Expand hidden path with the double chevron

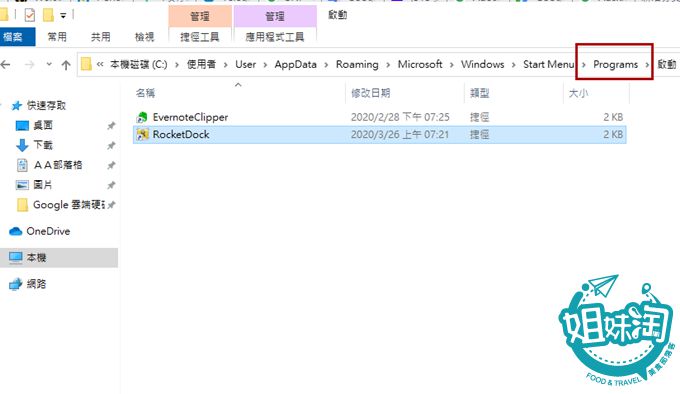100,65
